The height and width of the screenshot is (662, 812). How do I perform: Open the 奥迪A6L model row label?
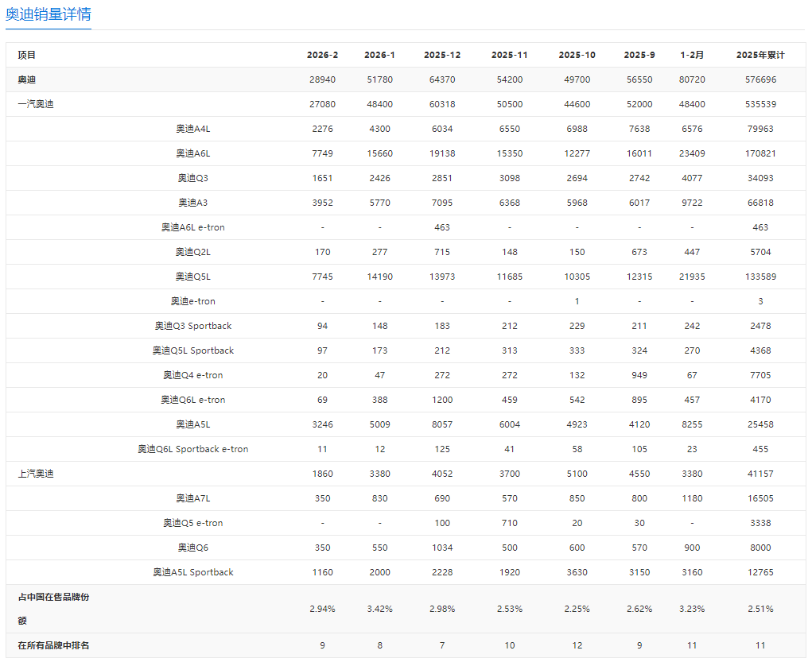click(192, 153)
